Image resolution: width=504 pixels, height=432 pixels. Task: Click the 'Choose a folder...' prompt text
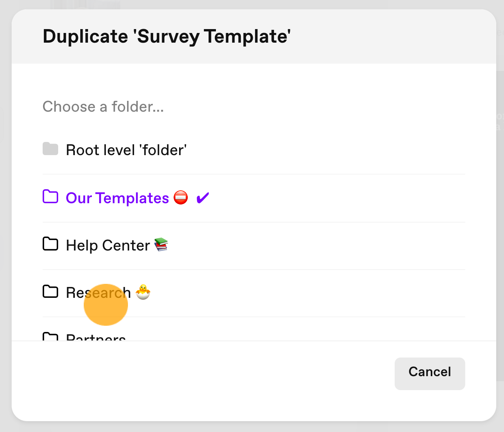103,107
